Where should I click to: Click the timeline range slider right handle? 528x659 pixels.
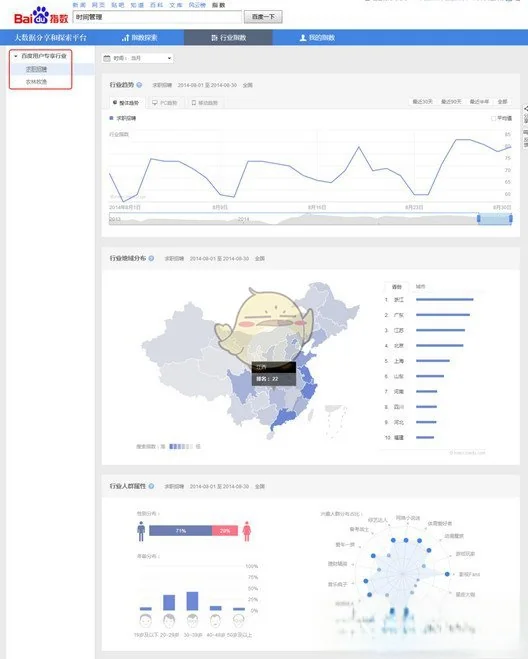511,218
